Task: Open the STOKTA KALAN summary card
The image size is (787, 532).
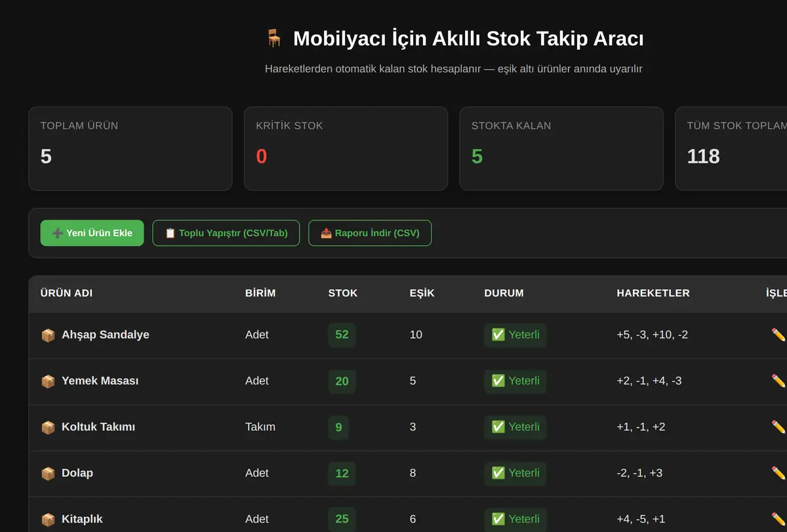Action: click(561, 149)
